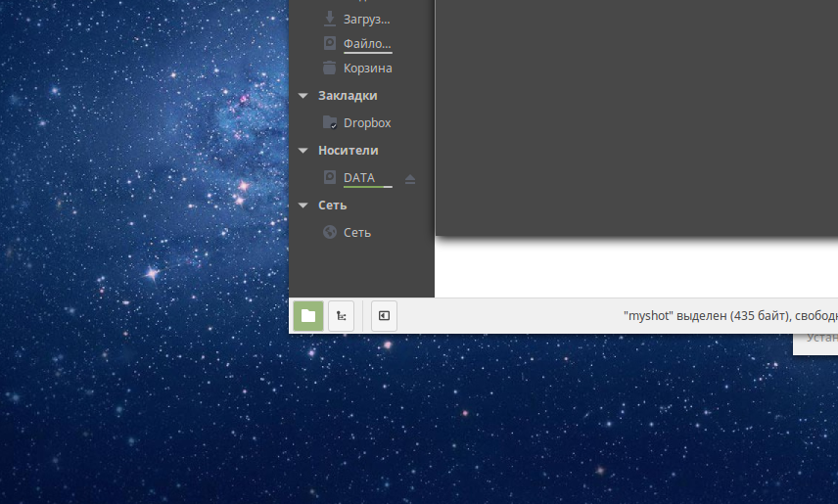The height and width of the screenshot is (504, 838).
Task: Click the trash bin icon beside Корзина
Action: pos(330,68)
